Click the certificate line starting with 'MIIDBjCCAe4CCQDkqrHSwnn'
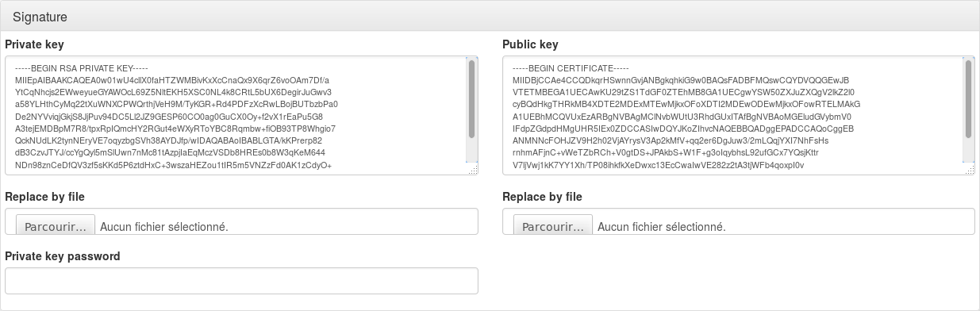This screenshot has height=311, width=980. (x=681, y=80)
